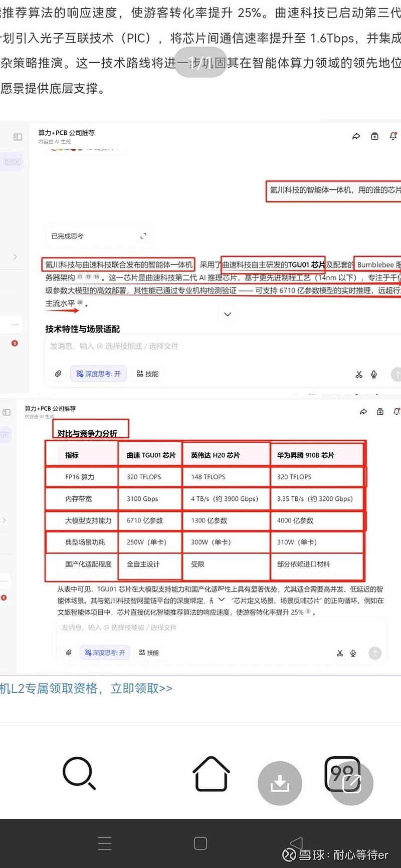This screenshot has width=401, height=868.
Task: Open the notifications bell in the upper chat panel
Action: 393,136
